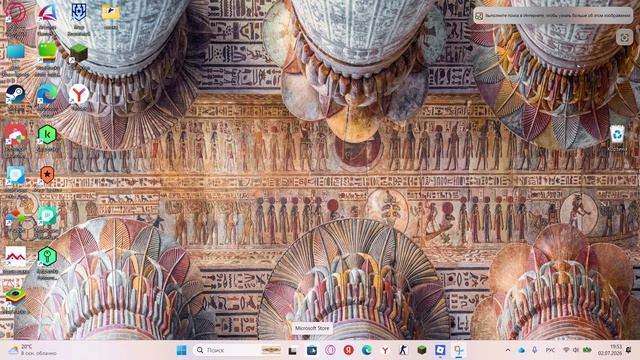
Task: Open the red Yandex icon on taskbar
Action: pyautogui.click(x=348, y=350)
